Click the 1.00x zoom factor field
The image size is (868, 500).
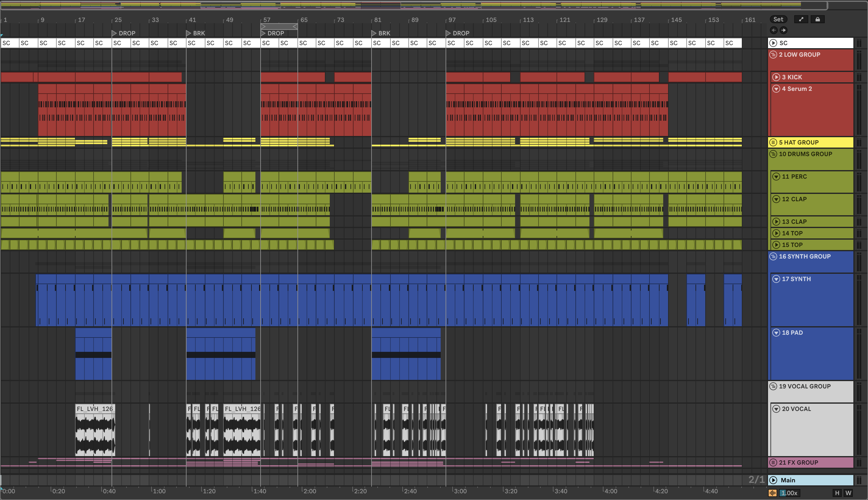point(790,493)
